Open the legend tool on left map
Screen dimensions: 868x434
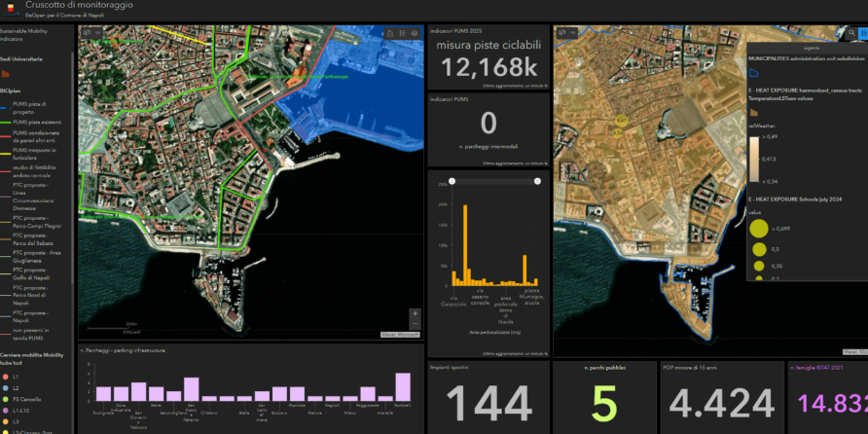pyautogui.click(x=402, y=34)
